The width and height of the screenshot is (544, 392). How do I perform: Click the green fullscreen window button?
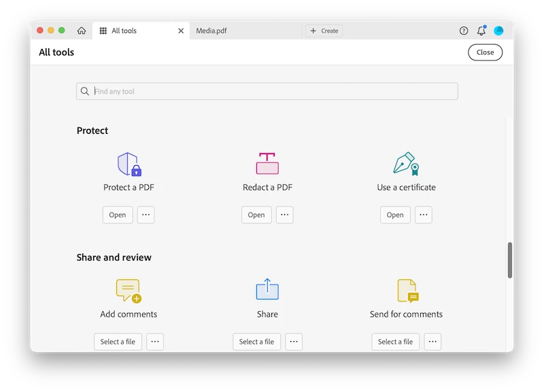pyautogui.click(x=61, y=31)
